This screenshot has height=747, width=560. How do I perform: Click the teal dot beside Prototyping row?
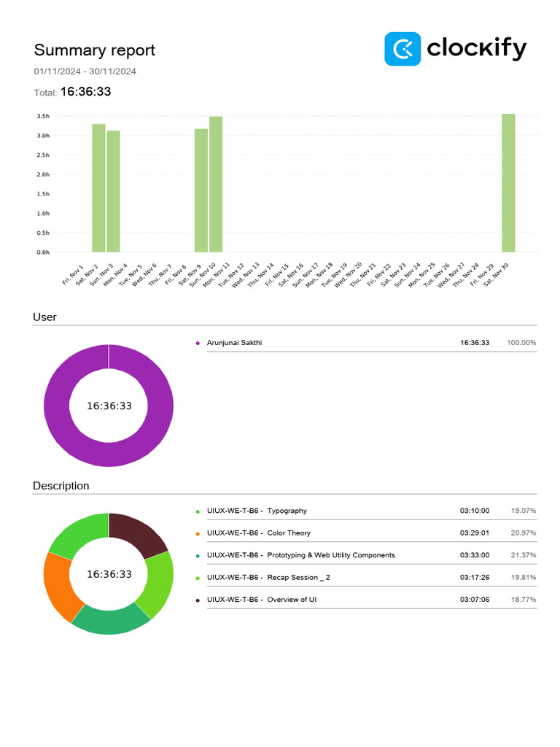coord(198,556)
